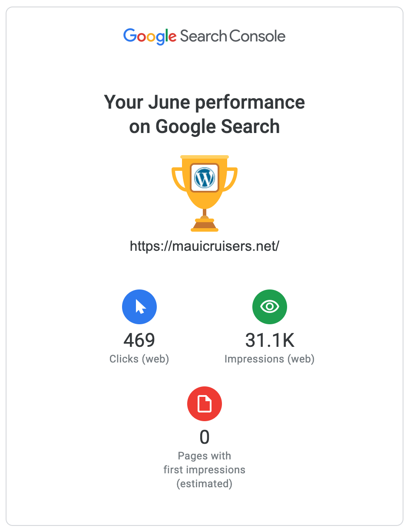
Task: Click the gold trophy icon
Action: pyautogui.click(x=205, y=193)
